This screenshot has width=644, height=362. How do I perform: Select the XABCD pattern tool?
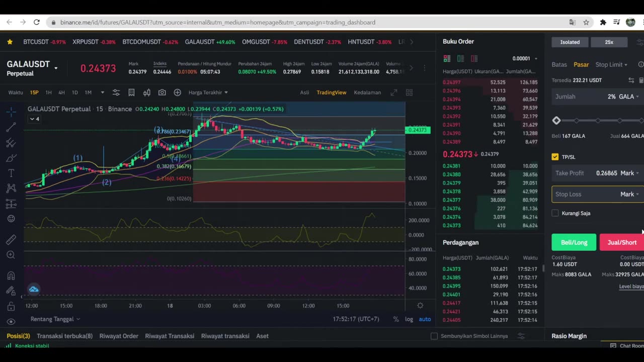tap(11, 189)
